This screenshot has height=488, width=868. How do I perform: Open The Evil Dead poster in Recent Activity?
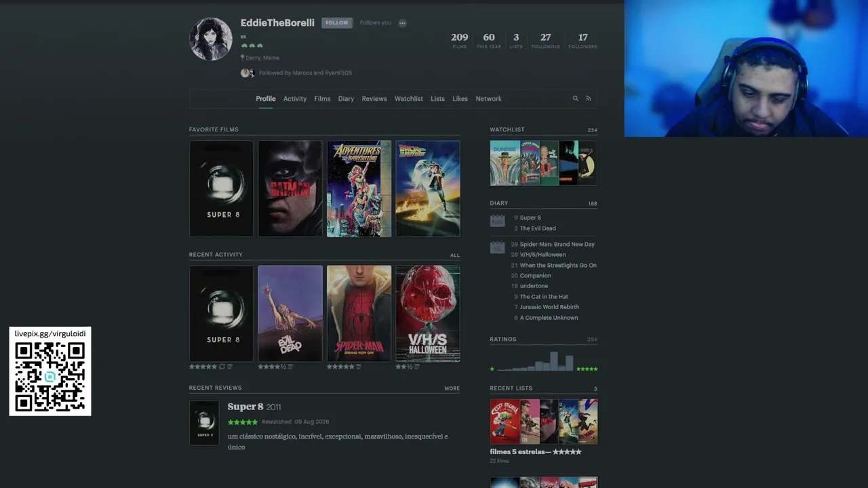tap(290, 313)
